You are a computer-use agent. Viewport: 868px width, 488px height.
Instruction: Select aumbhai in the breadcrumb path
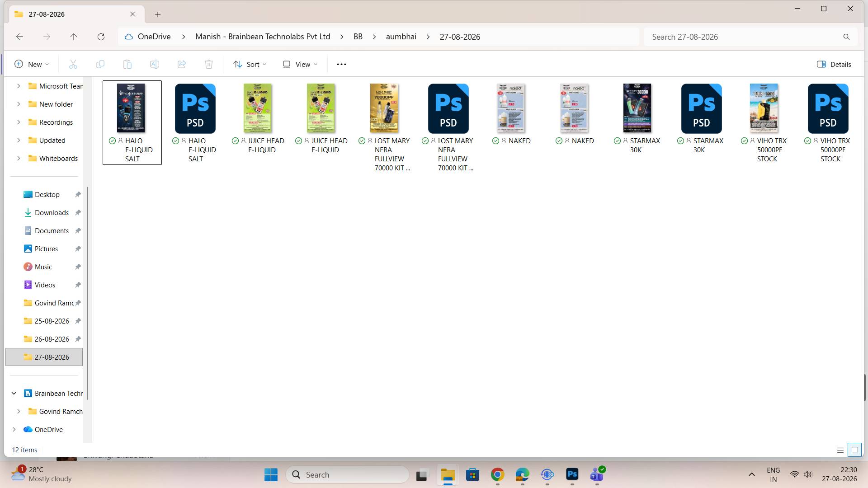click(401, 37)
